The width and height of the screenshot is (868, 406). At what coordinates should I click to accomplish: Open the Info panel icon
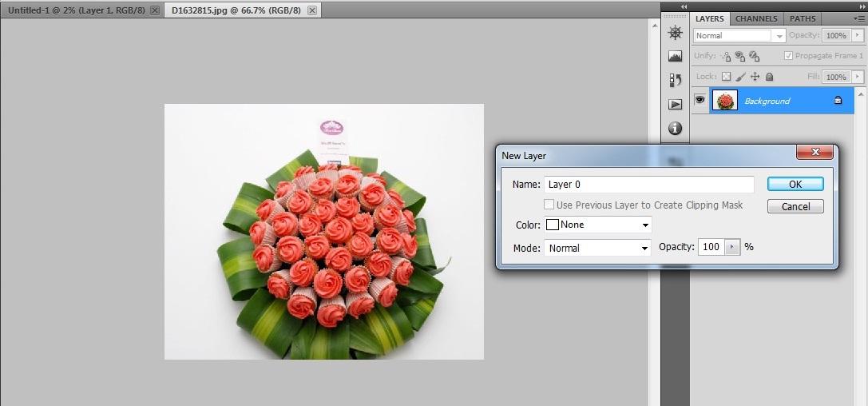676,128
